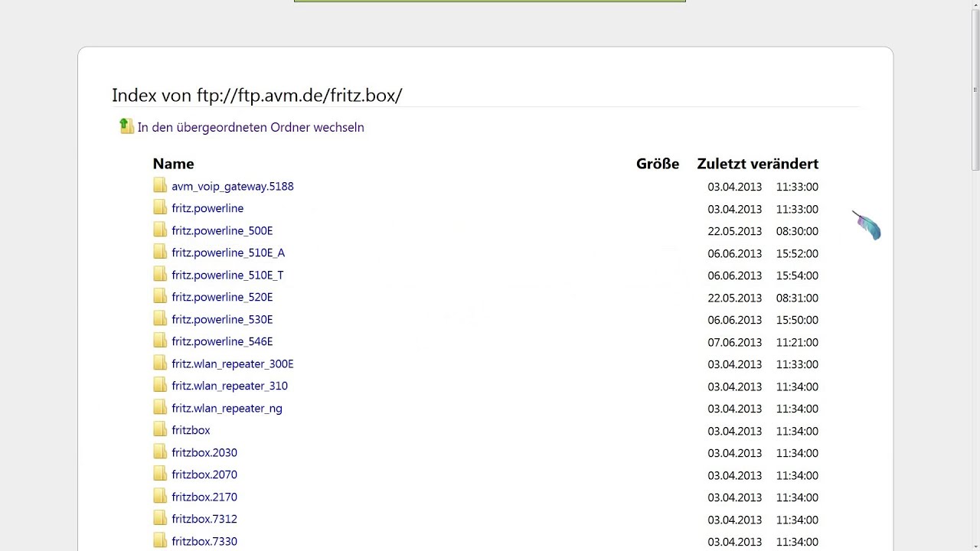The height and width of the screenshot is (551, 980).
Task: Open the fritz.powerline_520E link
Action: [x=222, y=297]
